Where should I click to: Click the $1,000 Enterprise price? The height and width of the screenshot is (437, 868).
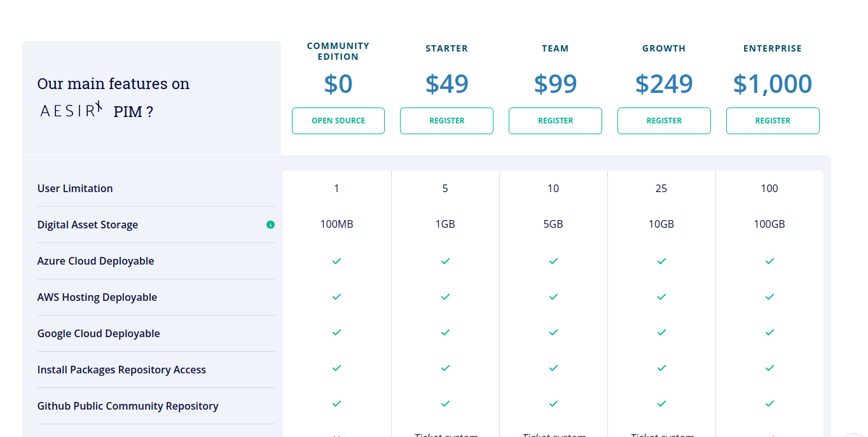[x=773, y=84]
